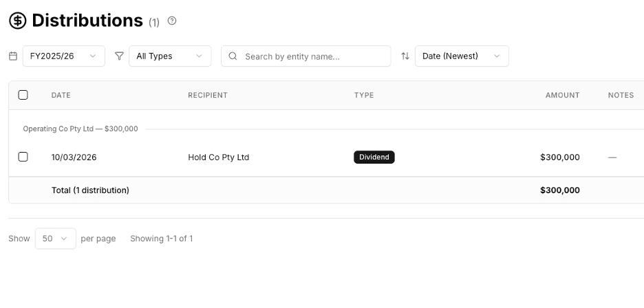Viewport: 644px width, 308px height.
Task: Click the calendar icon beside FY2025/26
Action: tap(13, 56)
